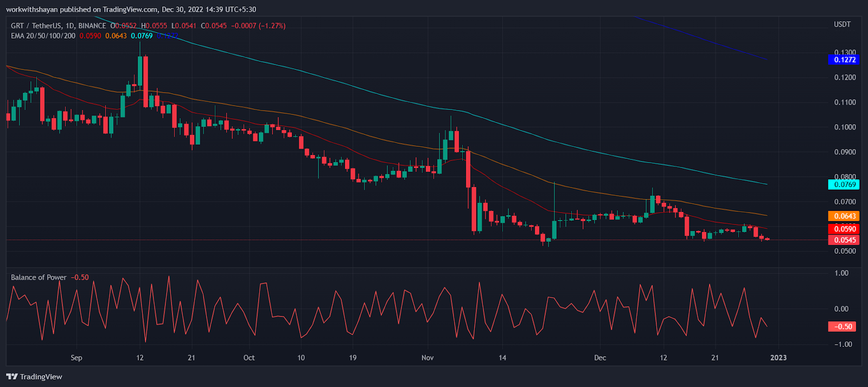Click the Nov label on time axis

pos(427,358)
